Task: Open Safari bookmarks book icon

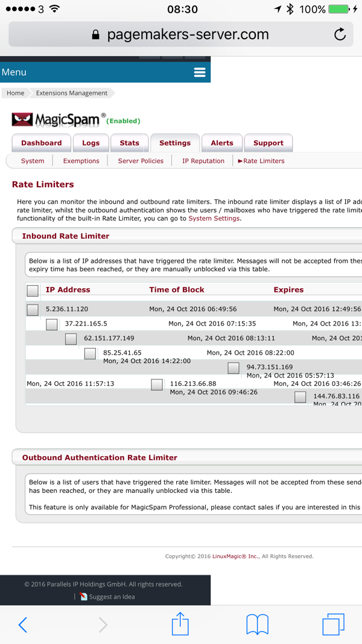Action: click(x=258, y=625)
